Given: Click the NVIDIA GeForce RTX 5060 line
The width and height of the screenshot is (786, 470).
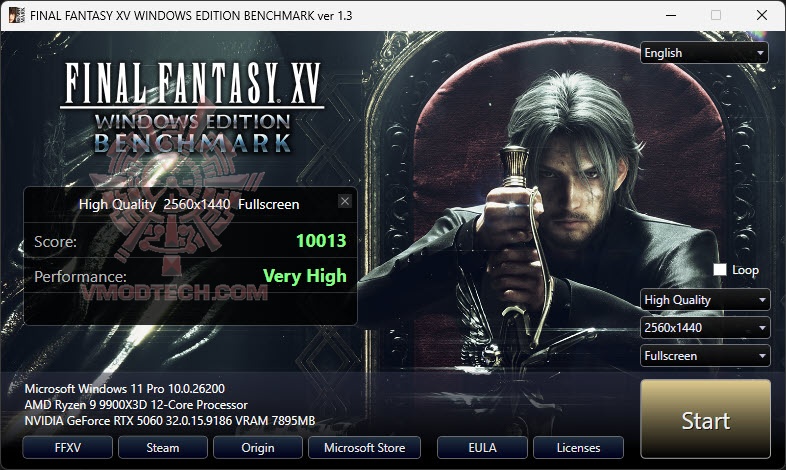Looking at the screenshot, I should tap(170, 421).
